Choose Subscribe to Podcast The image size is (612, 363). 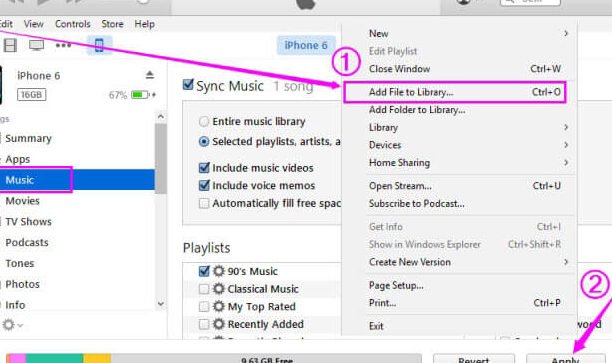460,203
